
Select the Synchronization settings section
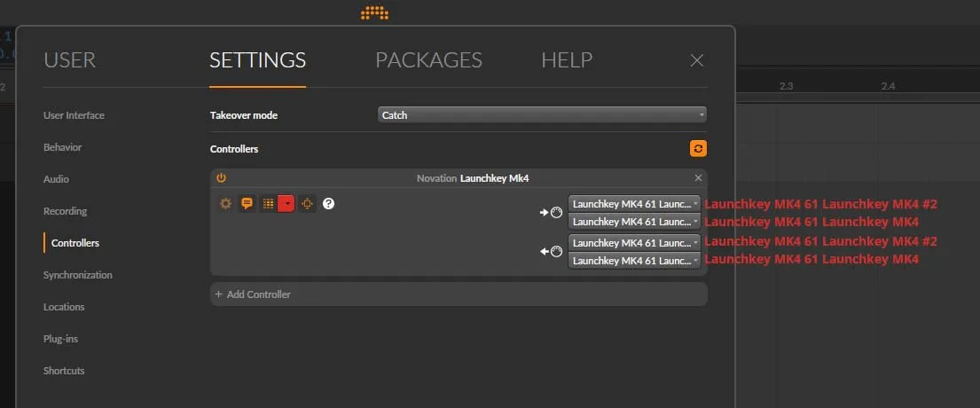tap(78, 275)
